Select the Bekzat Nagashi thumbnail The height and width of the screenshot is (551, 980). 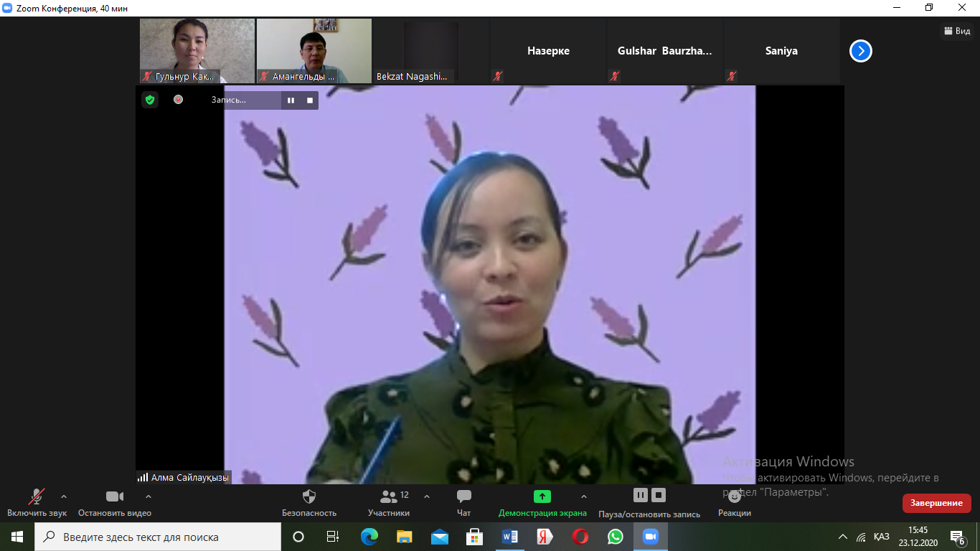(431, 51)
